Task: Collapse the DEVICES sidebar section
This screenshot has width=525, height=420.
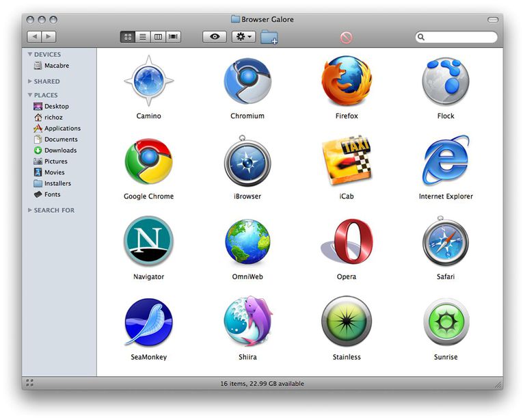Action: tap(30, 54)
